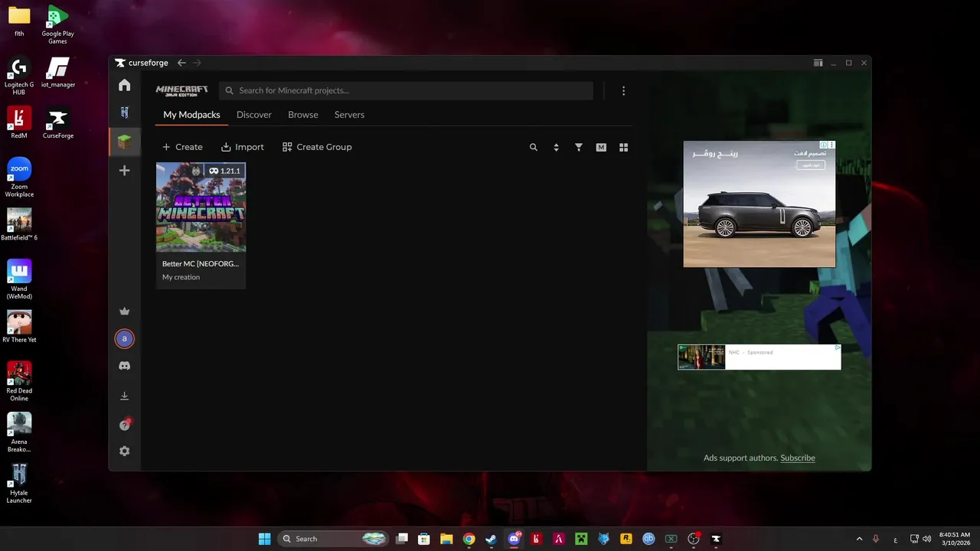This screenshot has height=551, width=980.
Task: Open Battlefield 6 desktop shortcut
Action: [x=19, y=225]
